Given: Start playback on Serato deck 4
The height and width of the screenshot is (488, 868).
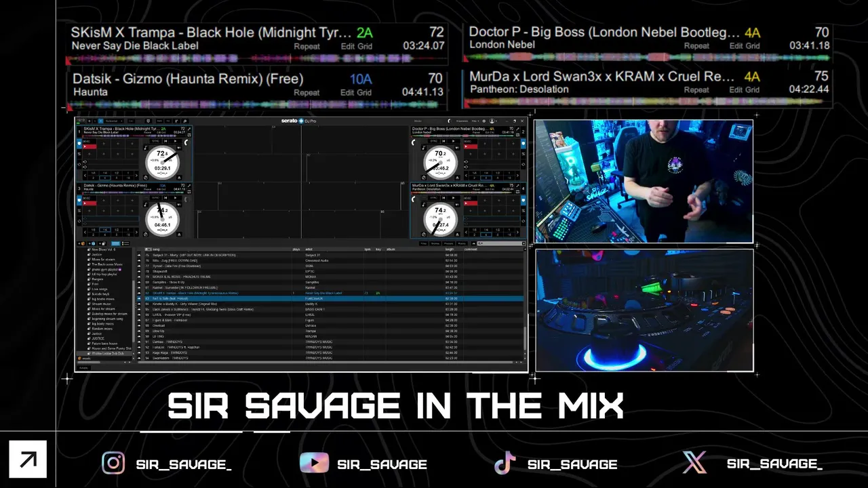Looking at the screenshot, I should tap(454, 198).
